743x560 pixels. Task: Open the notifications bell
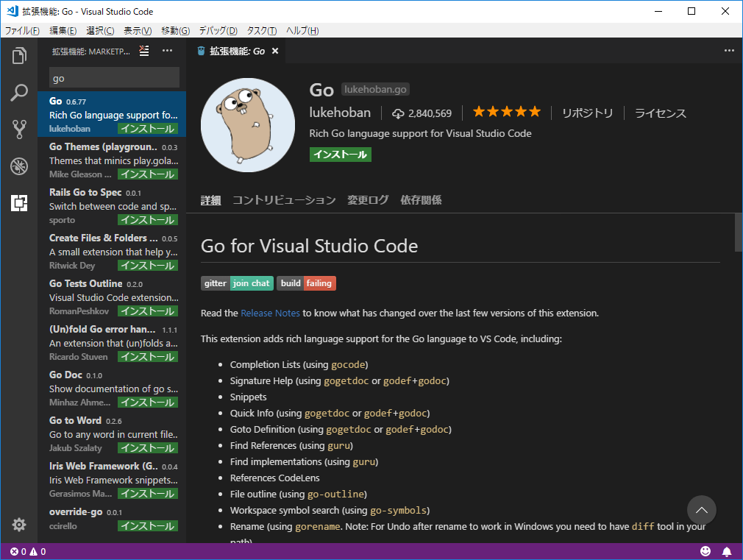tap(727, 550)
